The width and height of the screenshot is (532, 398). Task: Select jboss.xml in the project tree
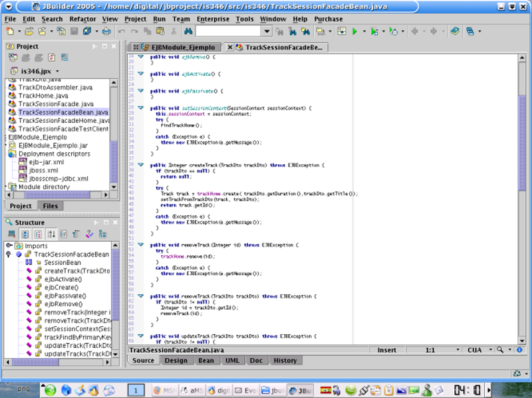coord(45,170)
